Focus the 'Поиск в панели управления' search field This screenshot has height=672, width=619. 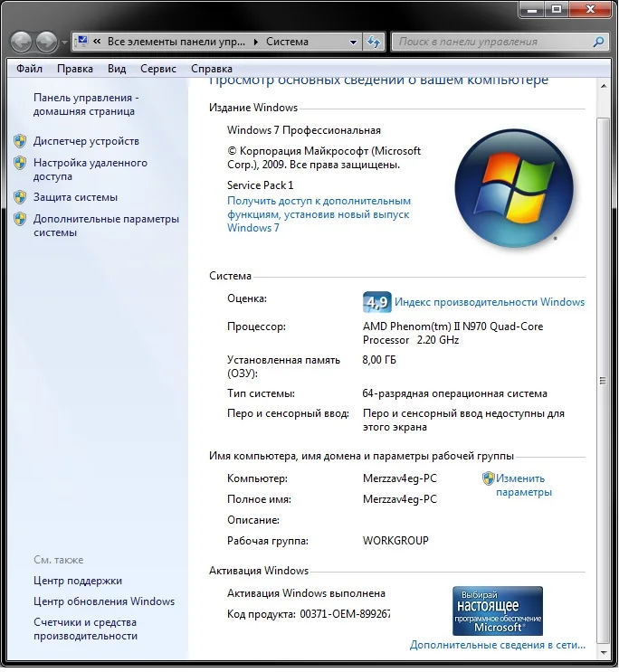(493, 42)
